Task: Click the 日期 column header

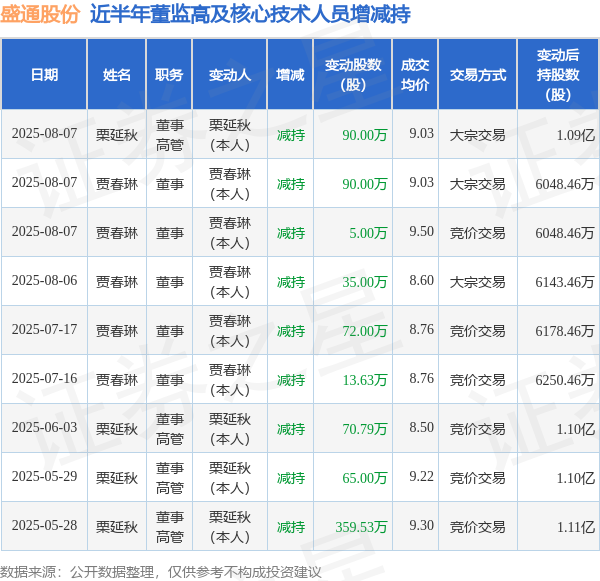Action: pyautogui.click(x=44, y=75)
